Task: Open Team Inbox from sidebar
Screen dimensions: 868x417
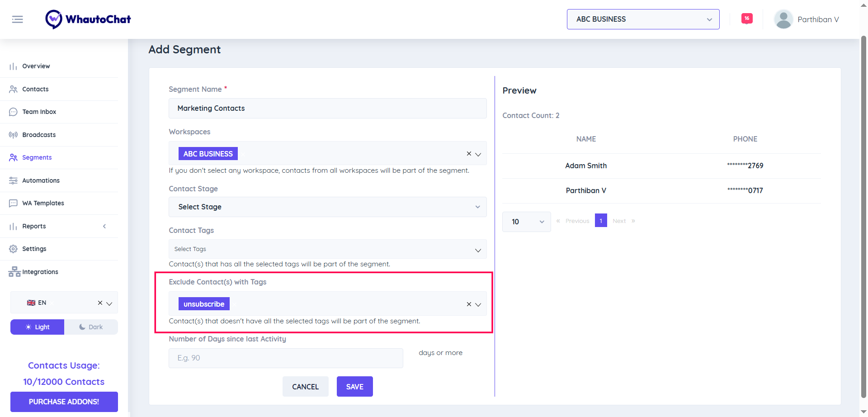Action: click(39, 112)
